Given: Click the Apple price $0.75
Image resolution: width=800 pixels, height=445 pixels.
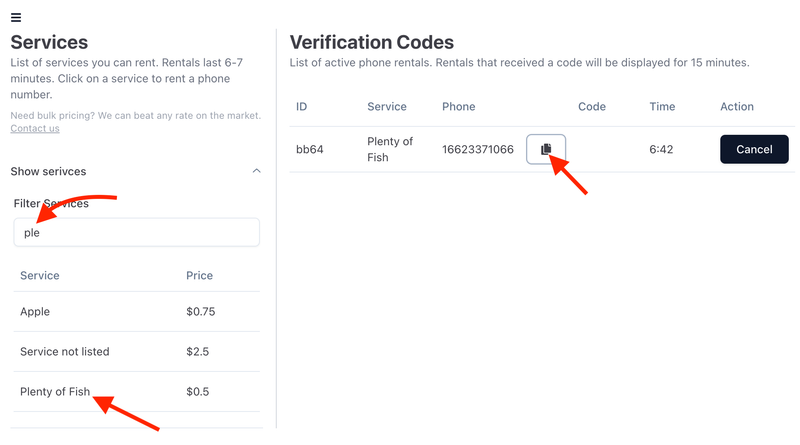Looking at the screenshot, I should (200, 312).
